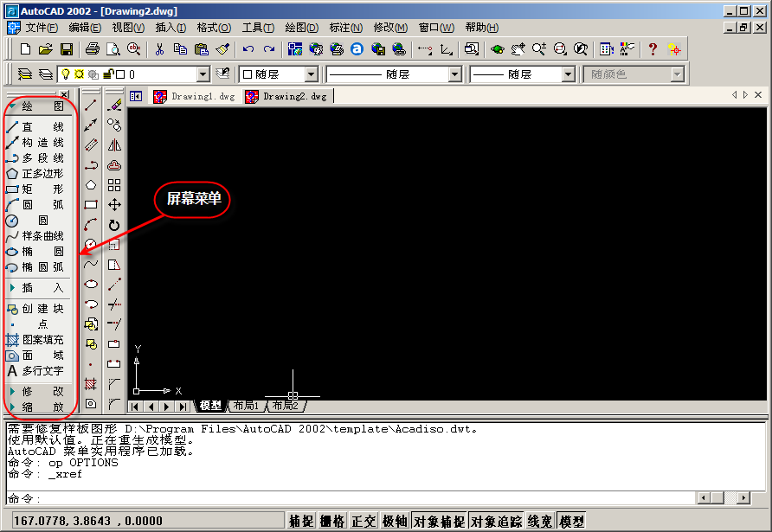Activate the Pan realtime hand icon
This screenshot has height=532, width=772.
point(518,49)
